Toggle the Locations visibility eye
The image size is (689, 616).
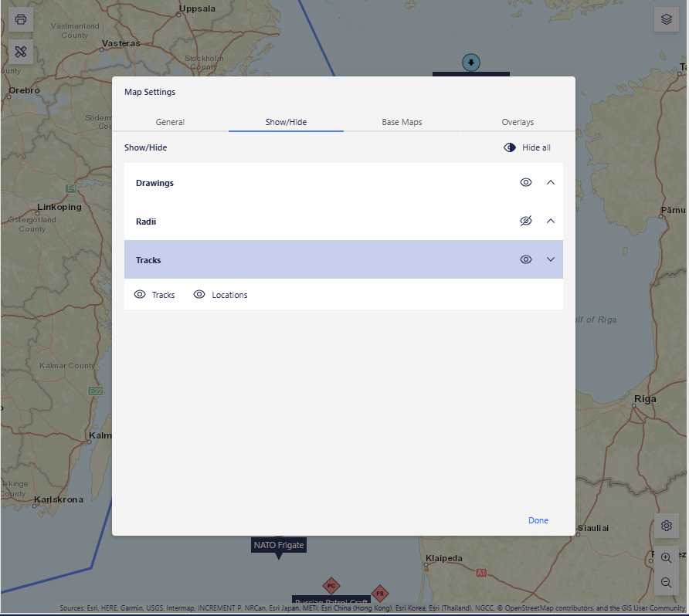(x=199, y=294)
